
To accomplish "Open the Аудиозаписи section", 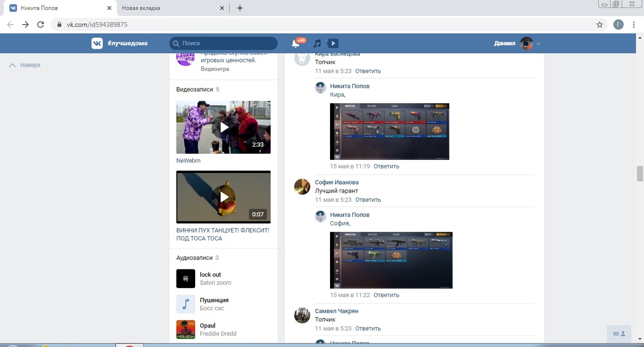I will pos(194,258).
